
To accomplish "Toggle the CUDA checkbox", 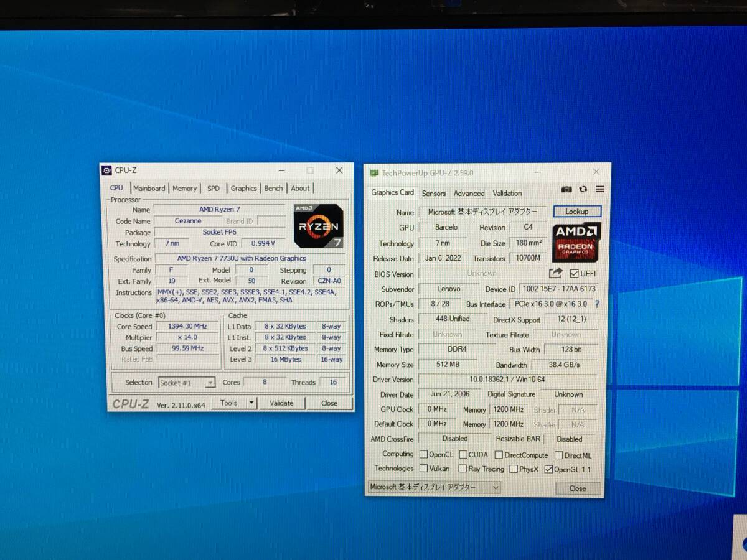I will [x=463, y=455].
